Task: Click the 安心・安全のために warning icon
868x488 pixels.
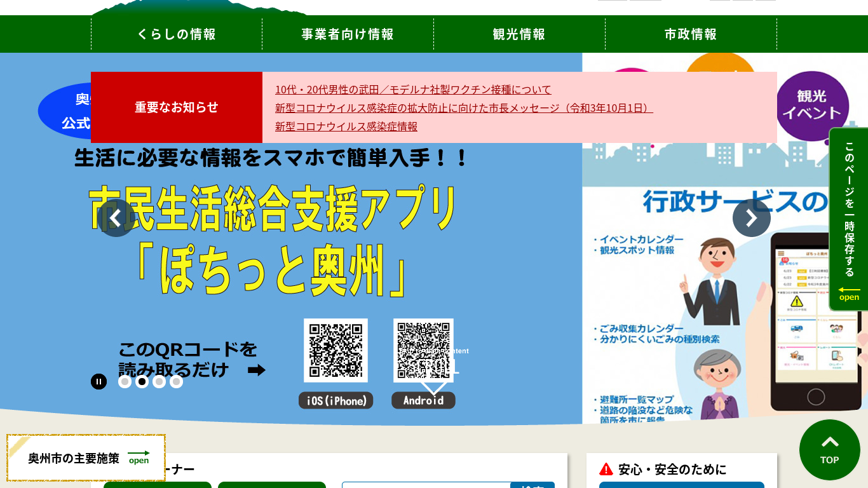Action: click(606, 469)
